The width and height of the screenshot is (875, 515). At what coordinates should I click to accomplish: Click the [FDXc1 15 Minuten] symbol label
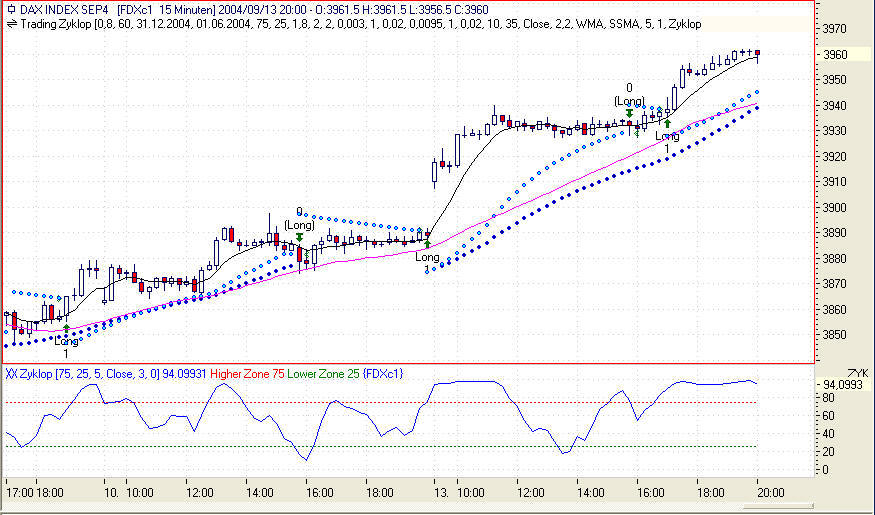click(166, 10)
